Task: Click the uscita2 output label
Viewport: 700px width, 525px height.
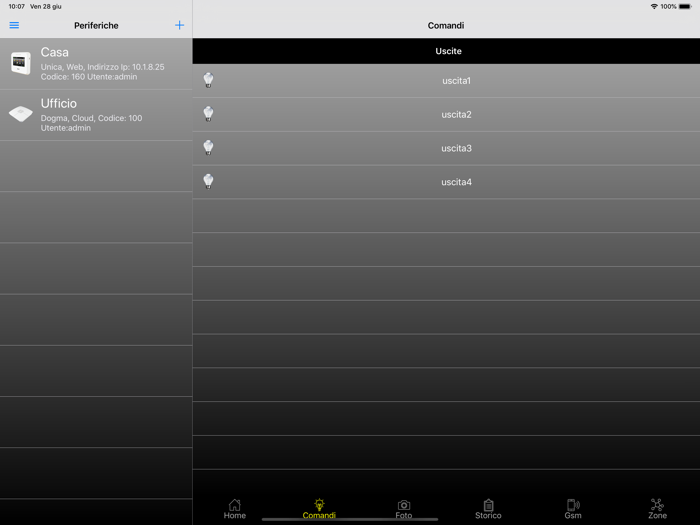Action: click(456, 115)
